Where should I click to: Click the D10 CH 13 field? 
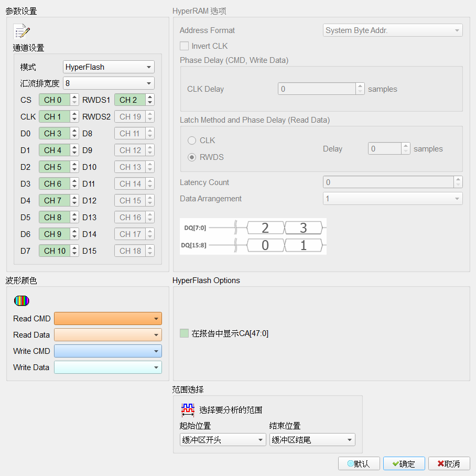pos(130,167)
